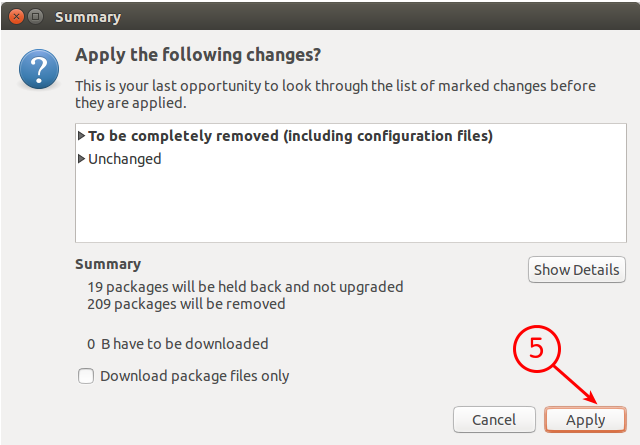Click the '209 packages will be removed' line
Image resolution: width=640 pixels, height=445 pixels.
tap(186, 304)
